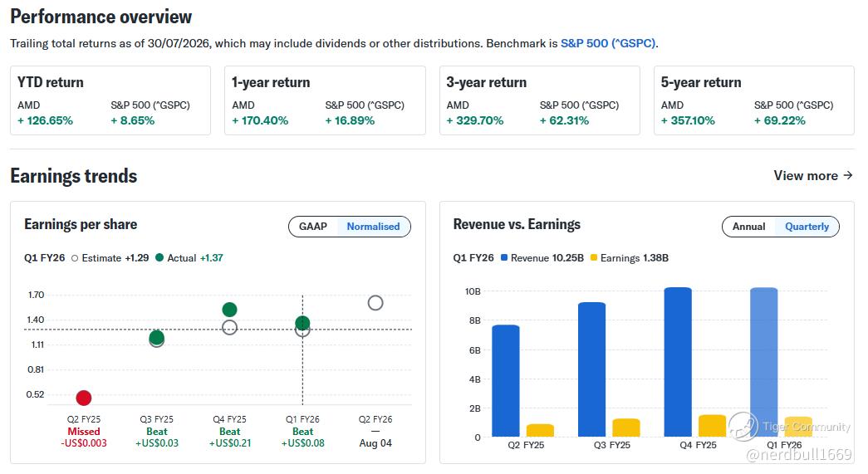Click the red Missed label under Q2 FY25
The height and width of the screenshot is (474, 868).
point(84,432)
